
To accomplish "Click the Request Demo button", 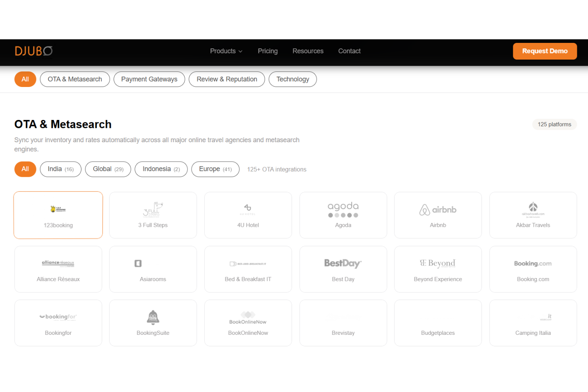I will click(x=545, y=51).
